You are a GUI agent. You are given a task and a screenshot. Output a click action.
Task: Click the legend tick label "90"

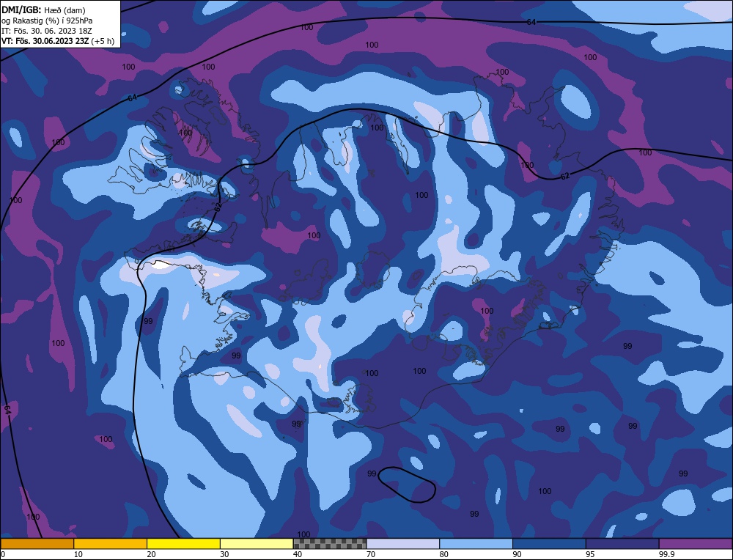tap(517, 554)
